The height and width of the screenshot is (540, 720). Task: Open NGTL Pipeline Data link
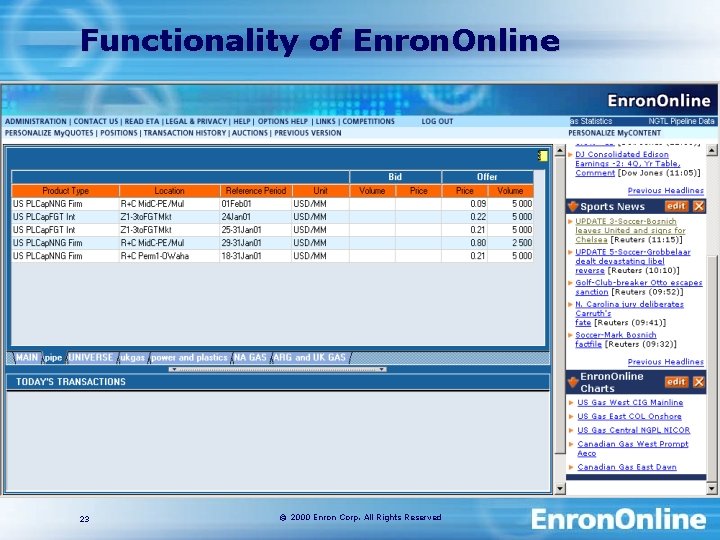681,121
